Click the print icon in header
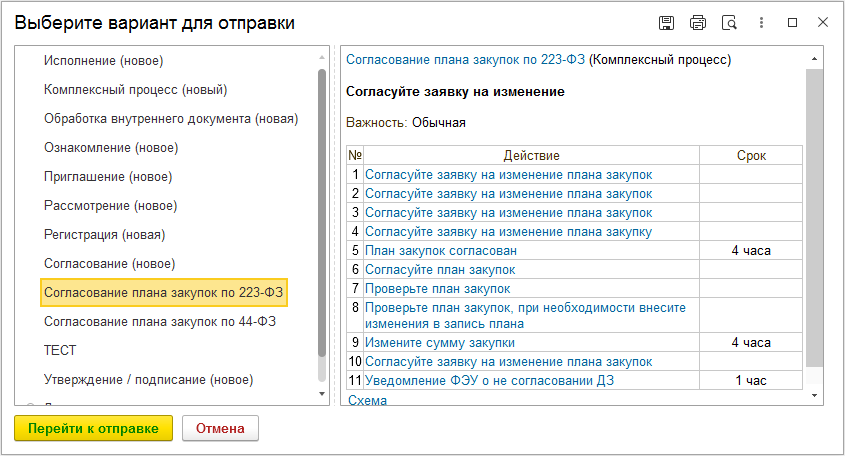Viewport: 845px width, 456px height. 698,23
